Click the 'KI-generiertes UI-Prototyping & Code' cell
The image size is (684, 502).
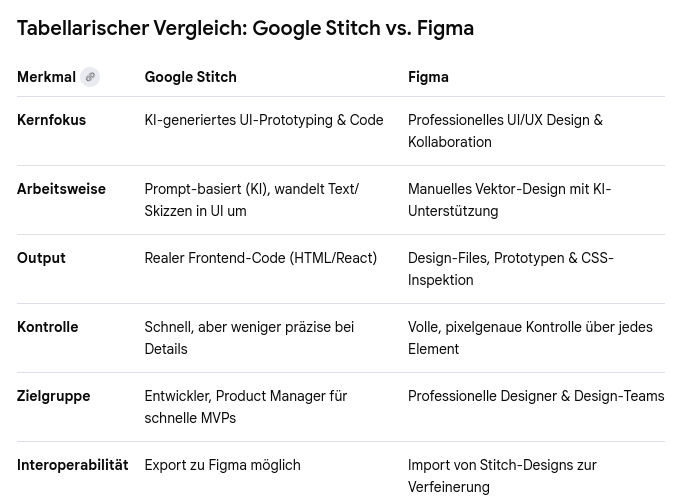[x=263, y=120]
